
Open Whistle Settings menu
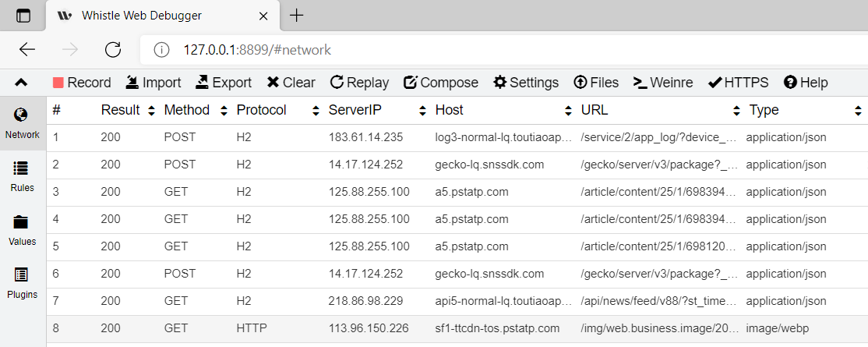tap(526, 83)
